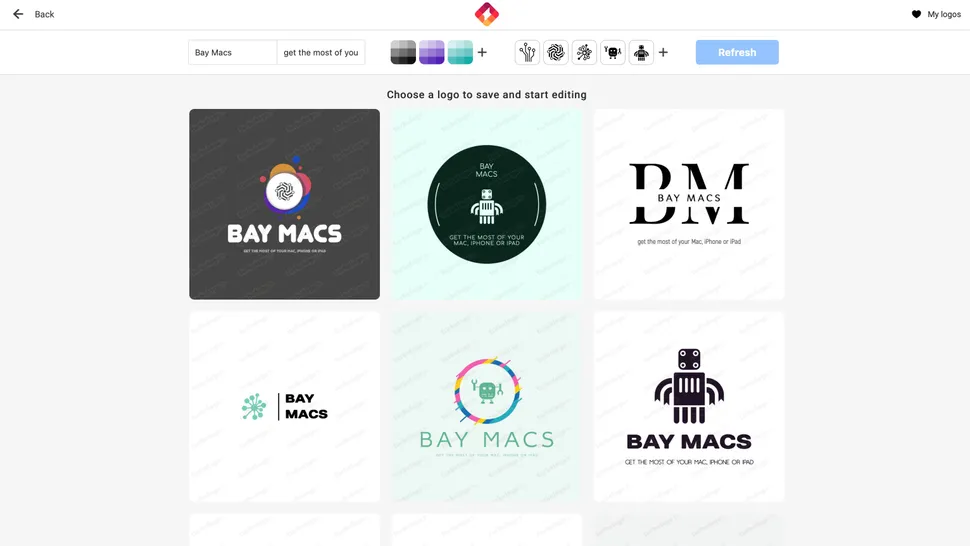Select the network nodes symbol icon
Image resolution: width=970 pixels, height=546 pixels.
click(584, 52)
